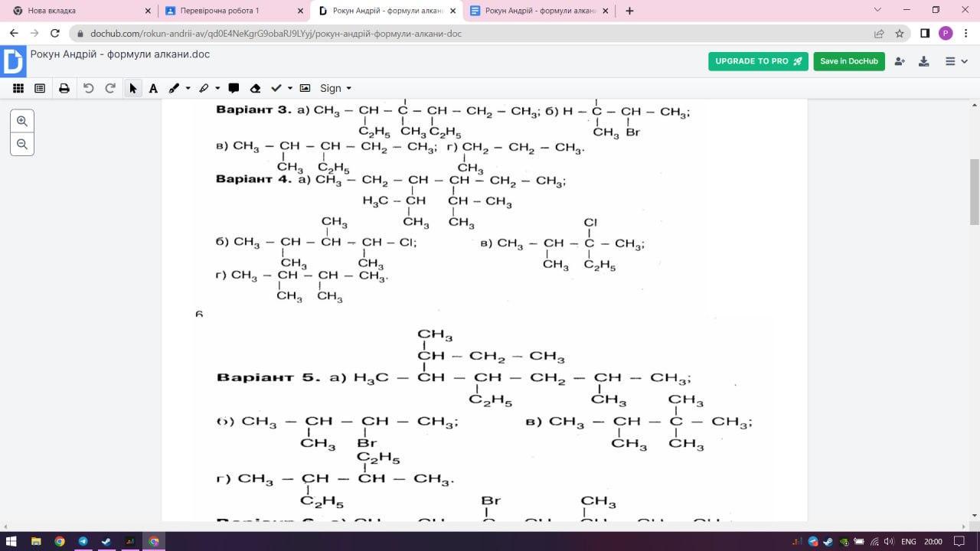The image size is (980, 551).
Task: Open the Chrome profile avatar
Action: click(x=946, y=33)
